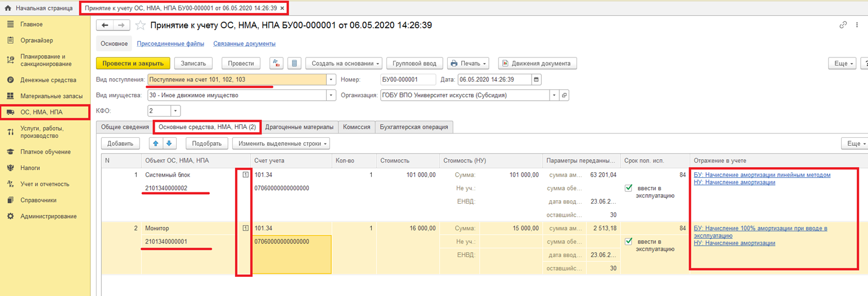Open НУ: Начисление амортизации link in Монитор row
The height and width of the screenshot is (296, 868).
coord(734,243)
